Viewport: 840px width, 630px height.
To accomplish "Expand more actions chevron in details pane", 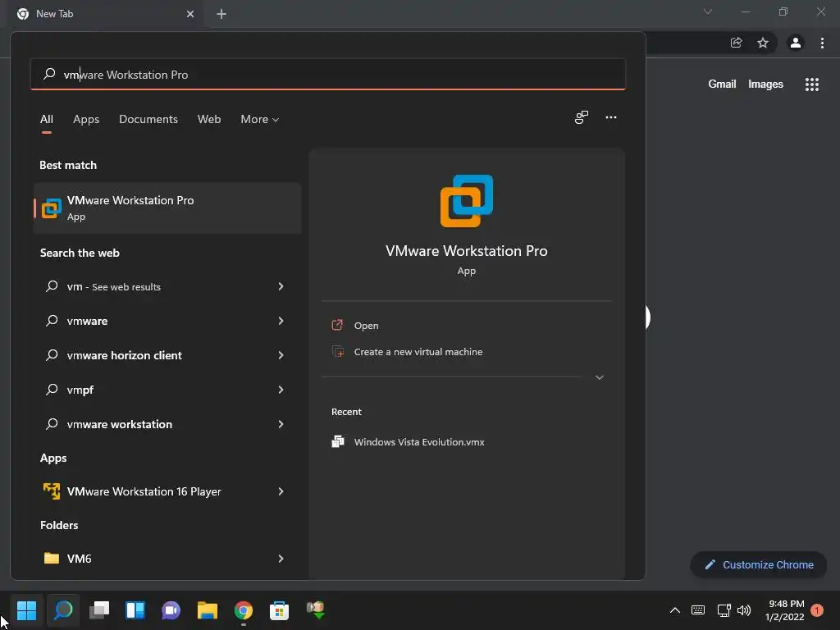I will pos(600,377).
